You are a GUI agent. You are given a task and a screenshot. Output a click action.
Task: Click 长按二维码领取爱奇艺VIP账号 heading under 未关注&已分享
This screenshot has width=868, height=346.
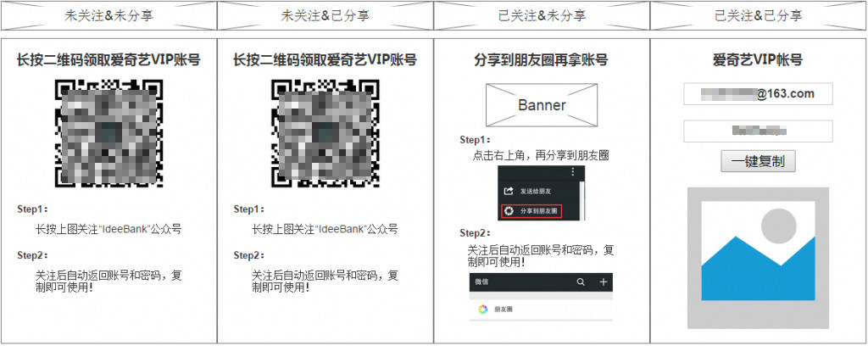pyautogui.click(x=325, y=59)
